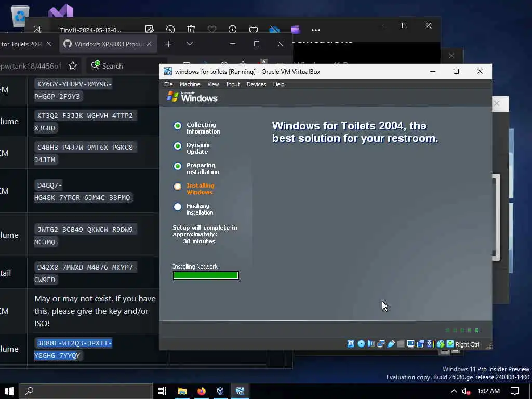Close the Windows XP/2003 Product tab

[x=149, y=44]
